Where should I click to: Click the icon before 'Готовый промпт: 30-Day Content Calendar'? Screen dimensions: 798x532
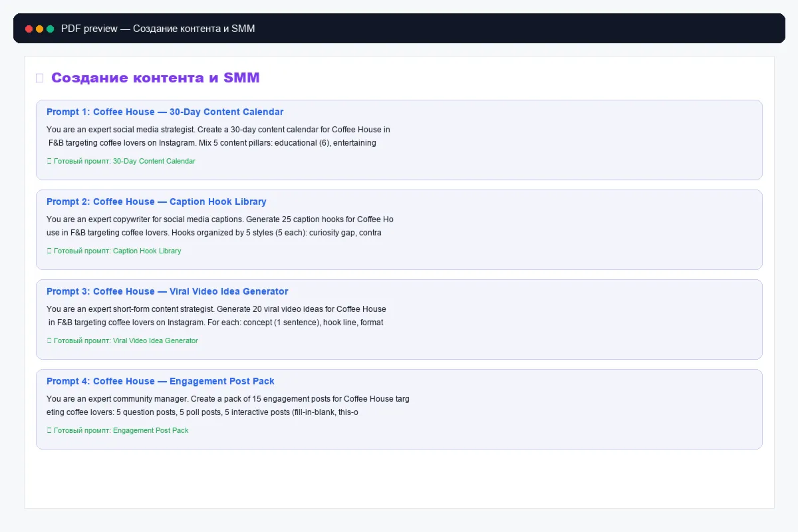(x=49, y=161)
